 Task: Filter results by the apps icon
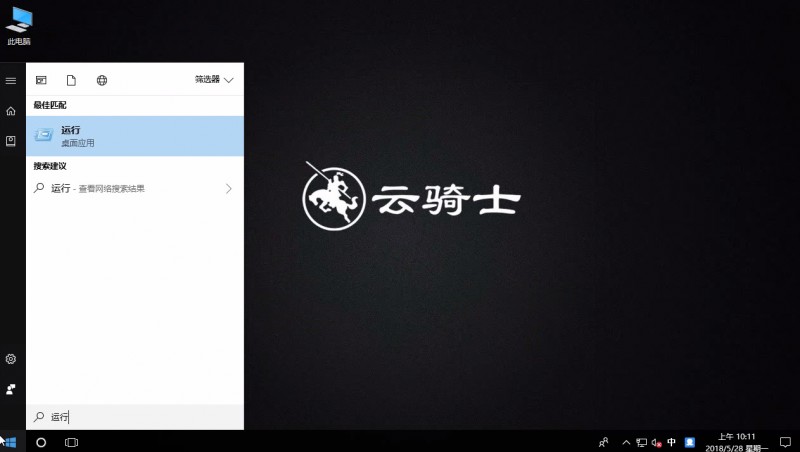(41, 80)
